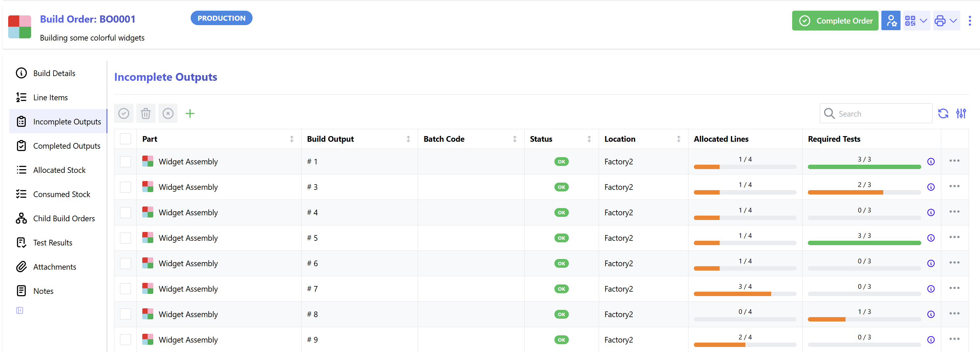This screenshot has width=980, height=352.
Task: Switch to Completed Outputs panel
Action: [67, 146]
